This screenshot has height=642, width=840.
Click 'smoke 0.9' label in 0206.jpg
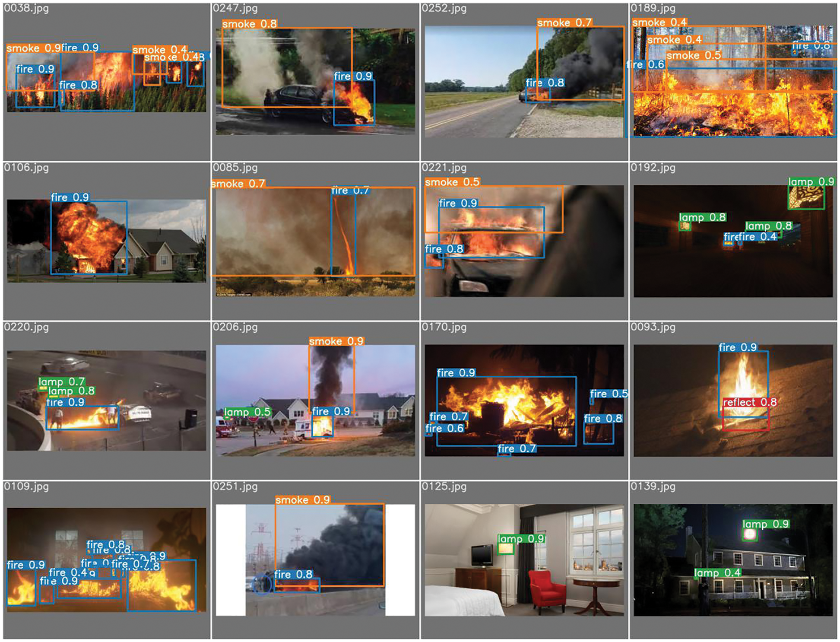(336, 341)
